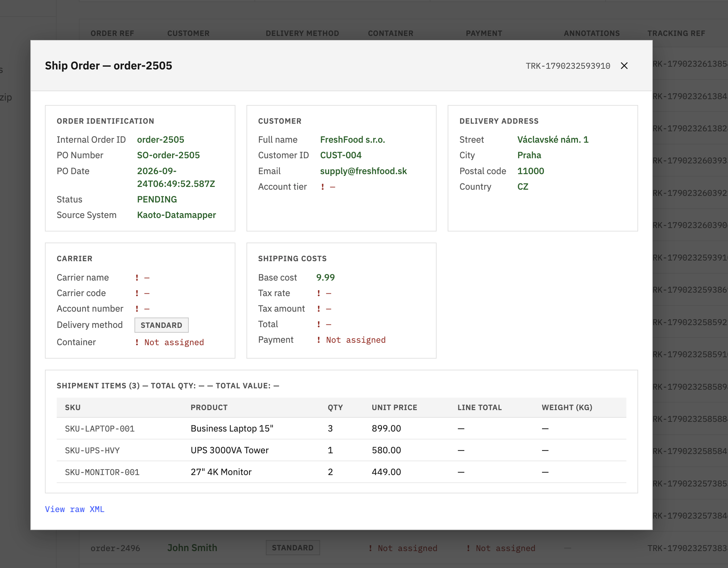Click the 27" 4K Monitor product cell
Image resolution: width=728 pixels, height=568 pixels.
pyautogui.click(x=221, y=472)
